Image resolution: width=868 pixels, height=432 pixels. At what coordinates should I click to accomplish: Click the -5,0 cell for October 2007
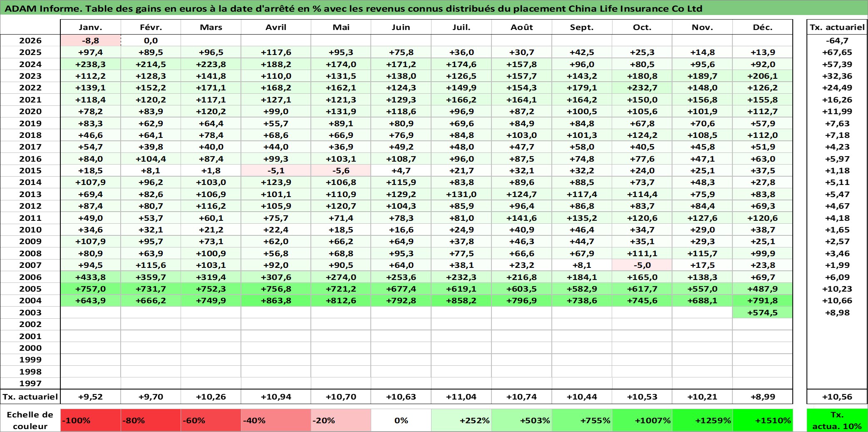(642, 265)
